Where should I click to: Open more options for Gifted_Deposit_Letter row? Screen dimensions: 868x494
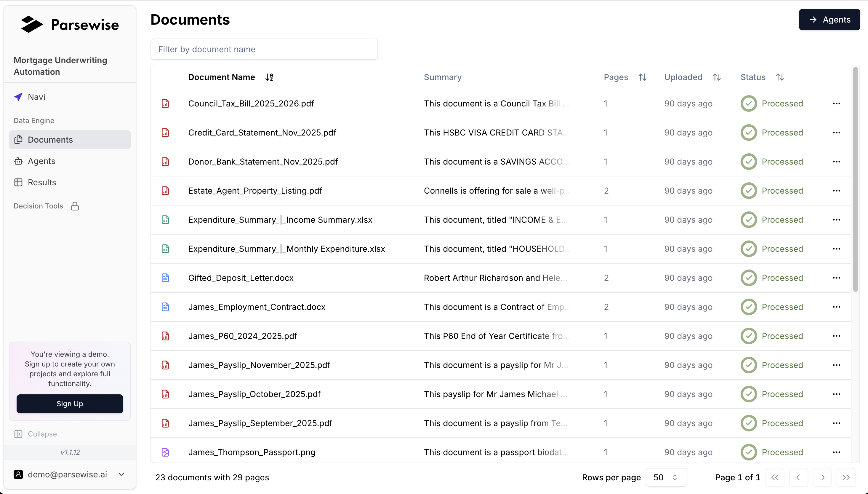836,278
